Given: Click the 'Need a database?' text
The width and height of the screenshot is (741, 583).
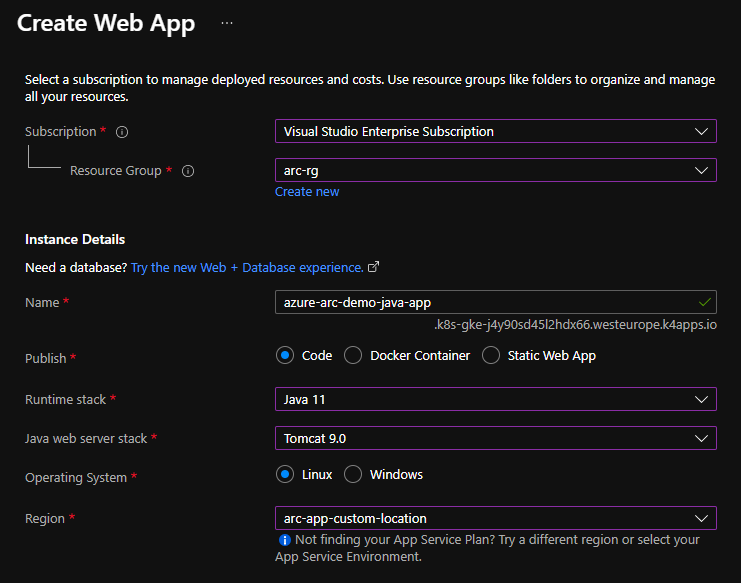Looking at the screenshot, I should 76,267.
